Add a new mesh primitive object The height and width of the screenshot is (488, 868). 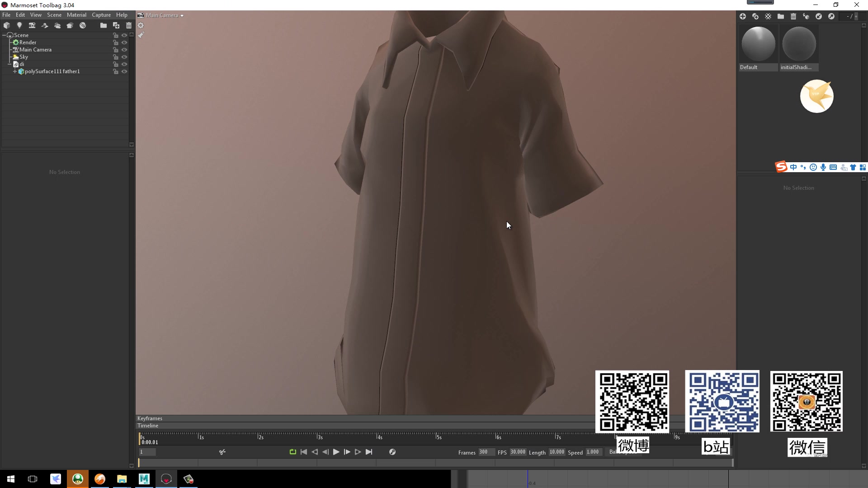click(x=6, y=25)
